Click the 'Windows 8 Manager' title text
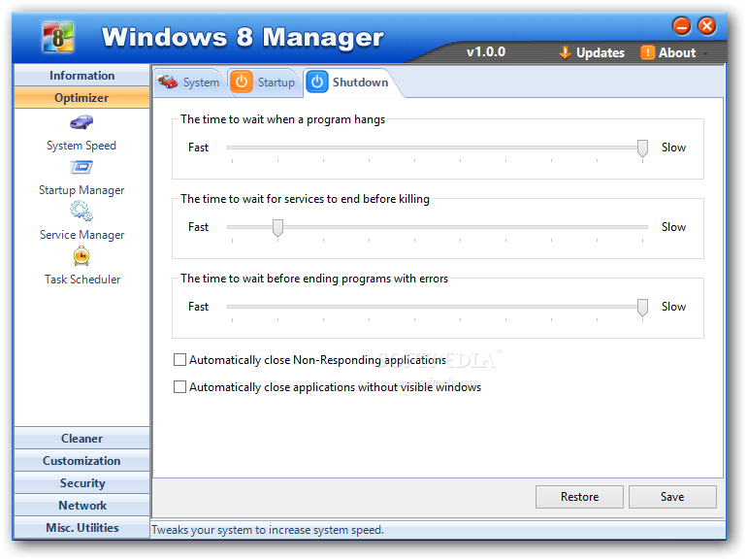Image resolution: width=747 pixels, height=560 pixels. pos(243,37)
